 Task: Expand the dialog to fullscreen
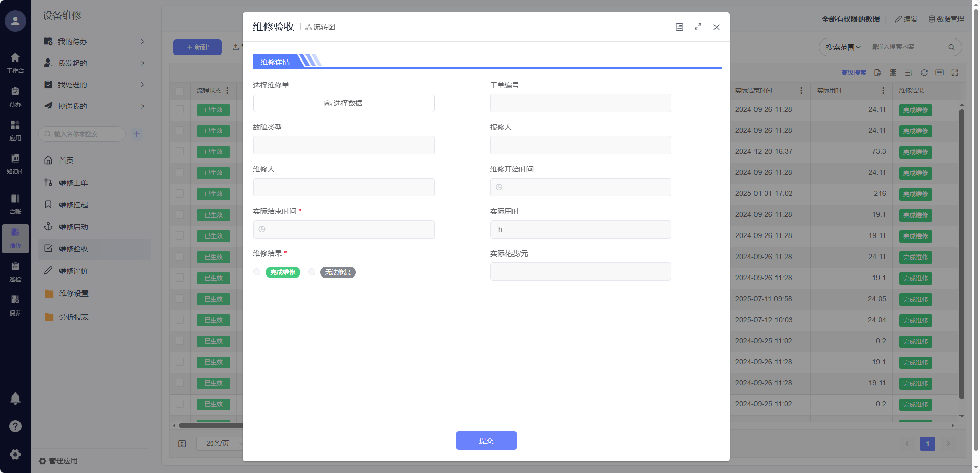point(698,27)
